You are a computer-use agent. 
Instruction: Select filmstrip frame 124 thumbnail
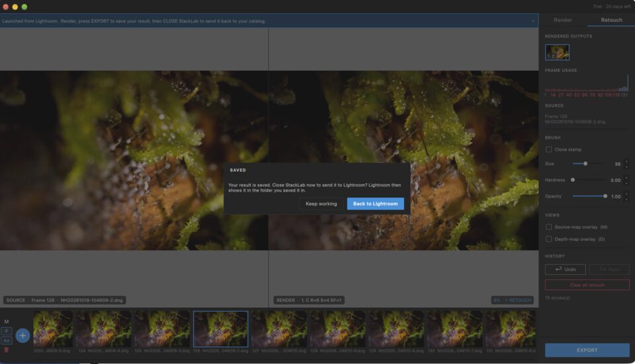point(104,329)
